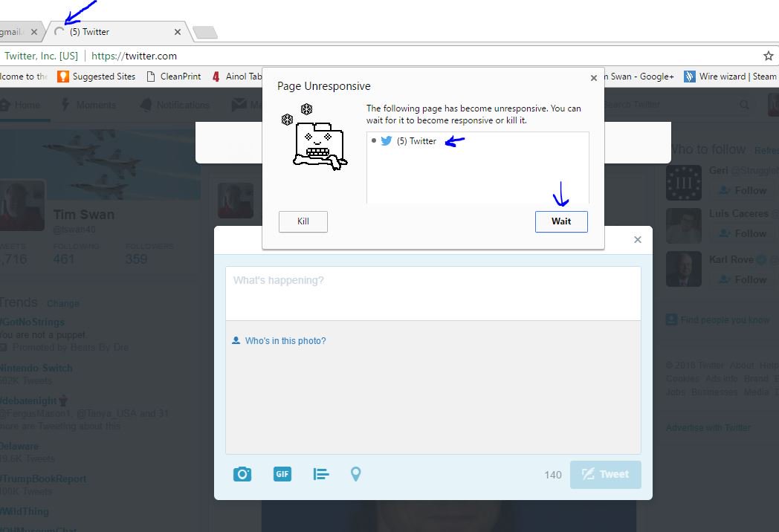Click Advertise with Twitter link
The image size is (779, 532).
708,428
